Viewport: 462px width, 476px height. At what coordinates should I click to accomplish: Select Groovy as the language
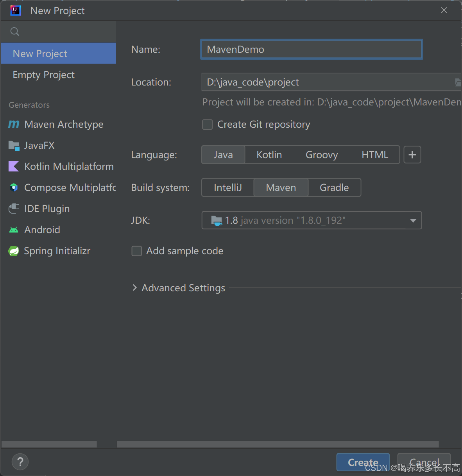pos(322,155)
